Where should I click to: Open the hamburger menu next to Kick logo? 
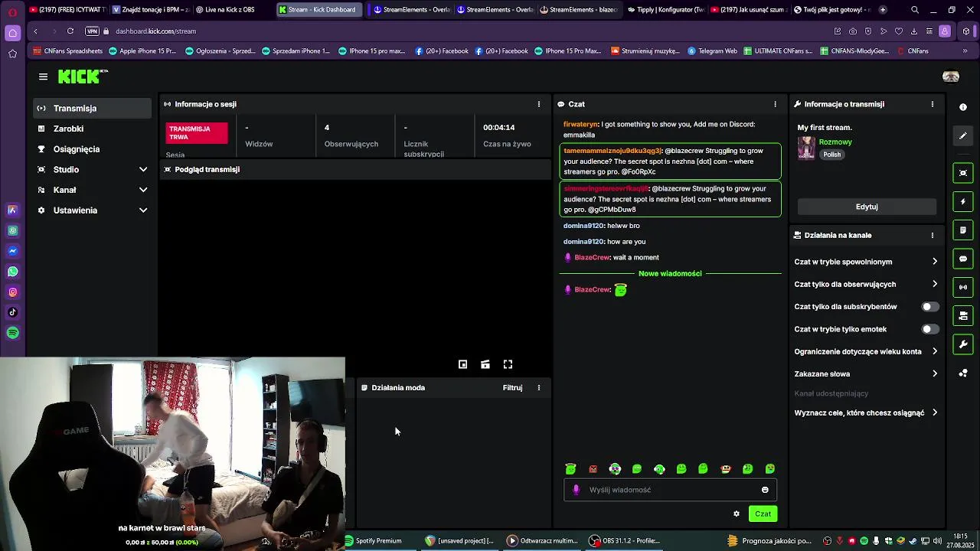(43, 77)
